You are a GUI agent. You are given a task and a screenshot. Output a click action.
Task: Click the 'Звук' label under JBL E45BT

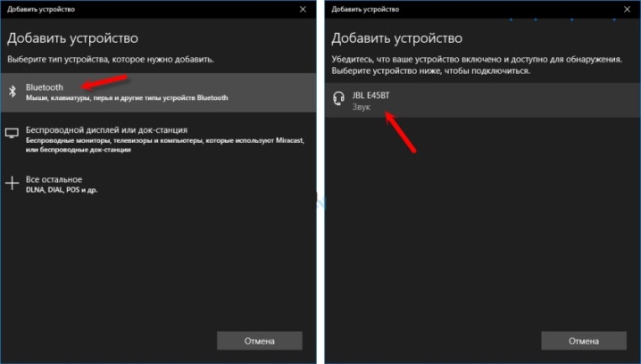(362, 107)
